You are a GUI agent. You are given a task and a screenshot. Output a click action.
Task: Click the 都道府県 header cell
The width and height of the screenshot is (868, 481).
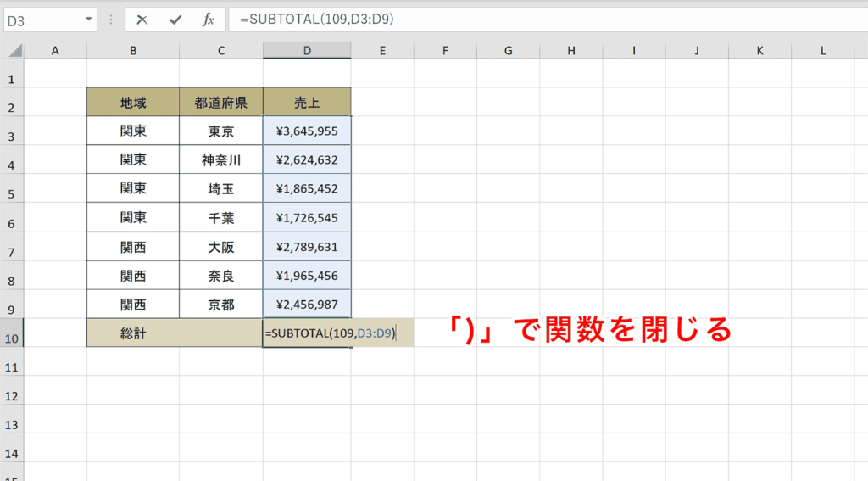pos(221,102)
